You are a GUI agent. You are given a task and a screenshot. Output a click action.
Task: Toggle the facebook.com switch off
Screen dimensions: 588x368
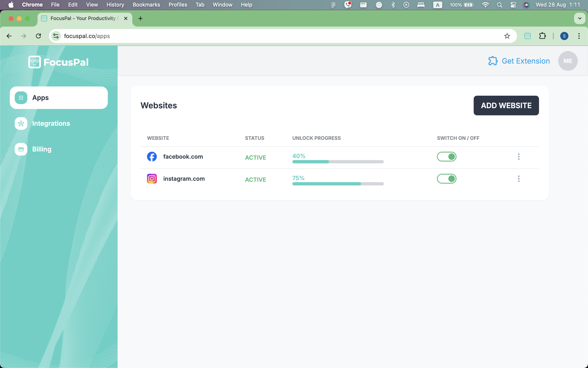tap(447, 156)
